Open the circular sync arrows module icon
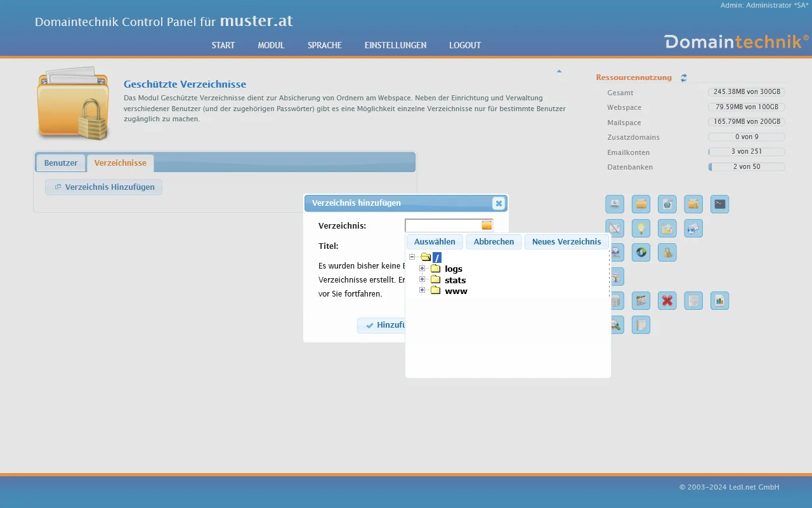The height and width of the screenshot is (508, 812). [641, 253]
